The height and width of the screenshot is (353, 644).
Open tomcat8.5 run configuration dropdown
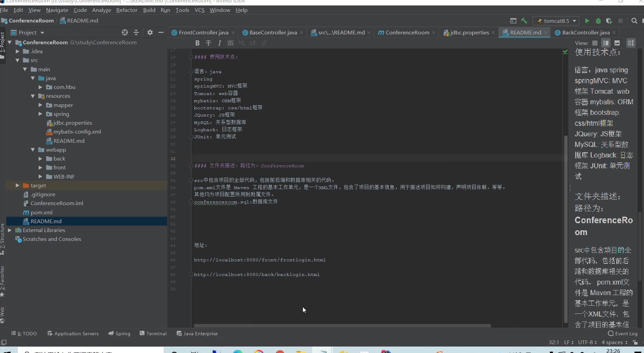click(x=556, y=21)
